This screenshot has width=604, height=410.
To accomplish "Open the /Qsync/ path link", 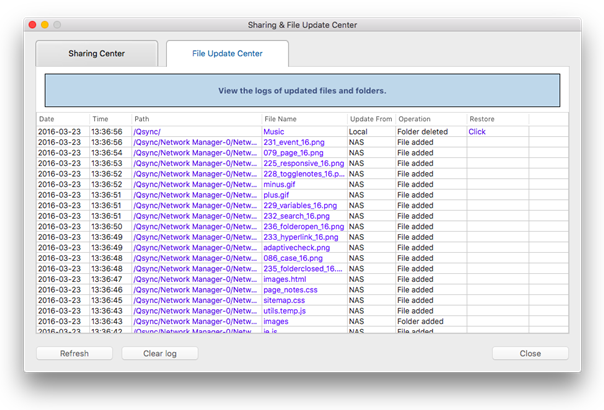I will pos(147,132).
